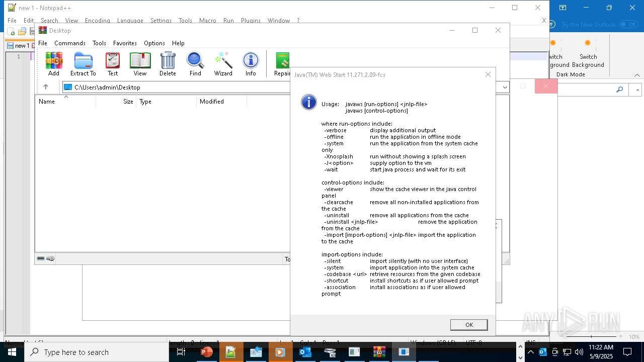Click the taskbar search box
The height and width of the screenshot is (362, 644).
point(96,352)
